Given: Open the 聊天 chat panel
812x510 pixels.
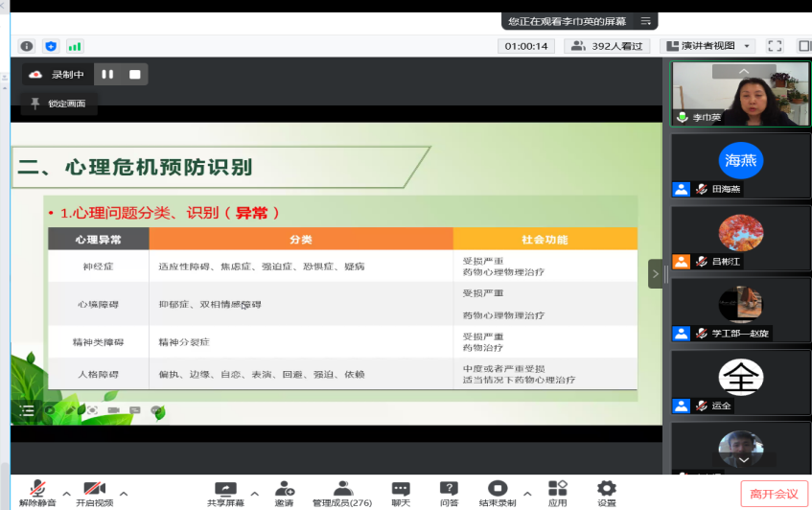Looking at the screenshot, I should tap(401, 494).
